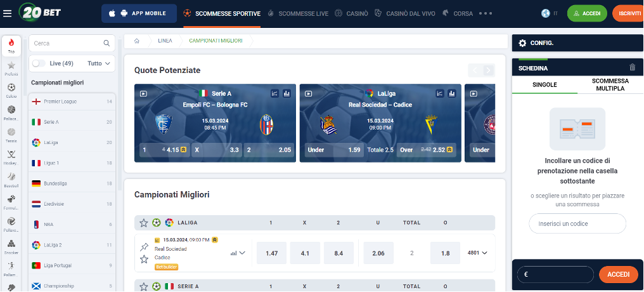Open video stream icon on Real Sociedad–Cadice card

pos(309,94)
